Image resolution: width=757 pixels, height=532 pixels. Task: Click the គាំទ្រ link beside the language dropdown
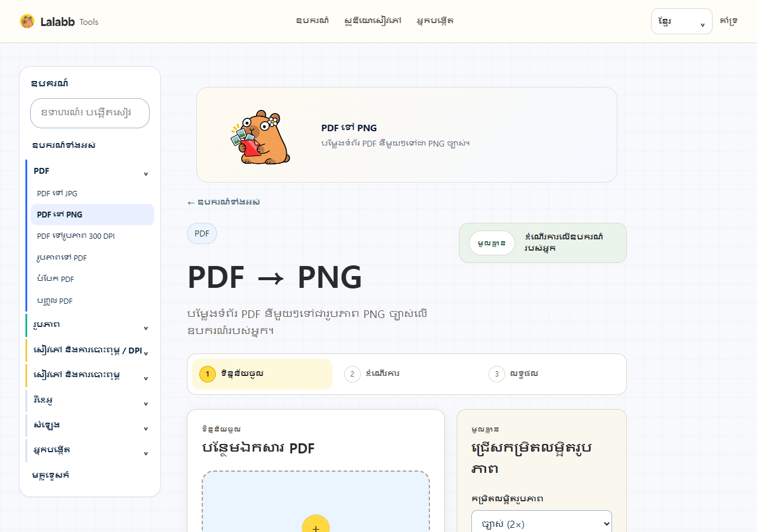coord(729,21)
